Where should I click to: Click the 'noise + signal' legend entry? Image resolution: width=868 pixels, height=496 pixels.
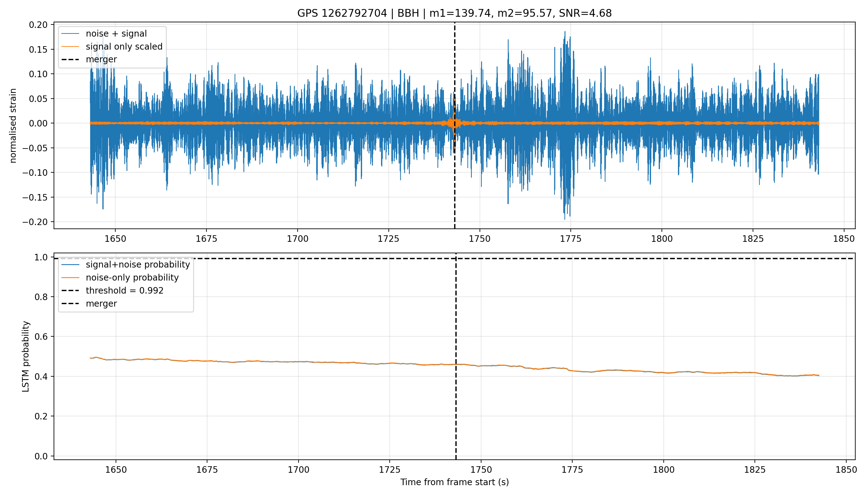click(x=116, y=34)
